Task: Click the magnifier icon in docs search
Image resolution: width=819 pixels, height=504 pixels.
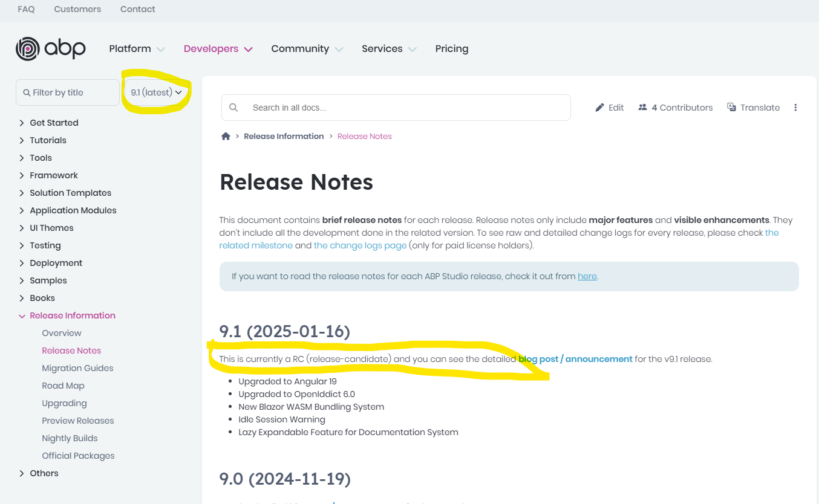Action: (x=234, y=108)
